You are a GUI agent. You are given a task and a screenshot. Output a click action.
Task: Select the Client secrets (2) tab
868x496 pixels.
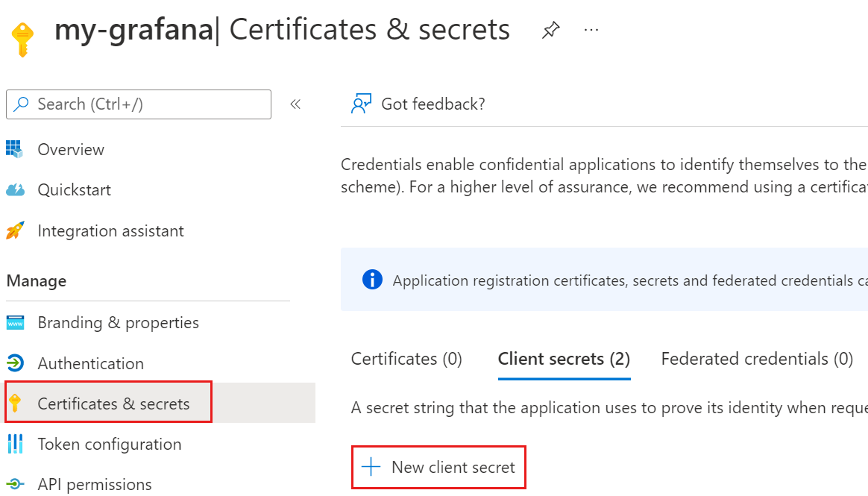click(x=564, y=359)
